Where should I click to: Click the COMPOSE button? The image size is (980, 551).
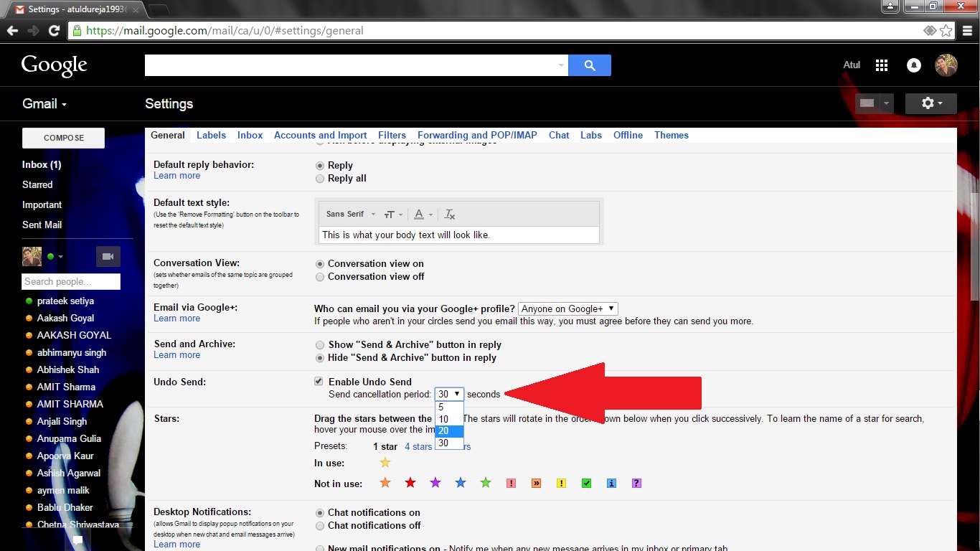(x=64, y=138)
